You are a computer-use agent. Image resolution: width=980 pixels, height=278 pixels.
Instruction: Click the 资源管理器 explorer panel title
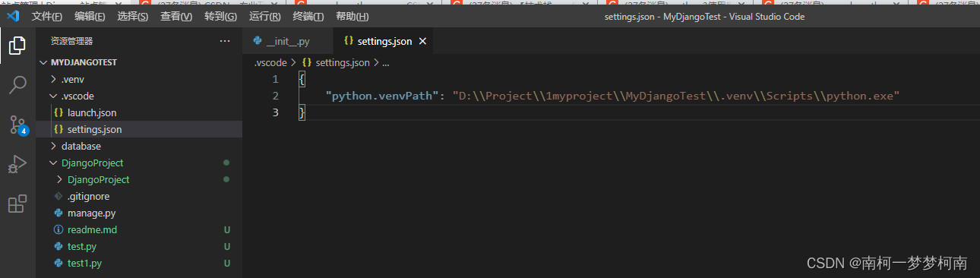pos(71,41)
